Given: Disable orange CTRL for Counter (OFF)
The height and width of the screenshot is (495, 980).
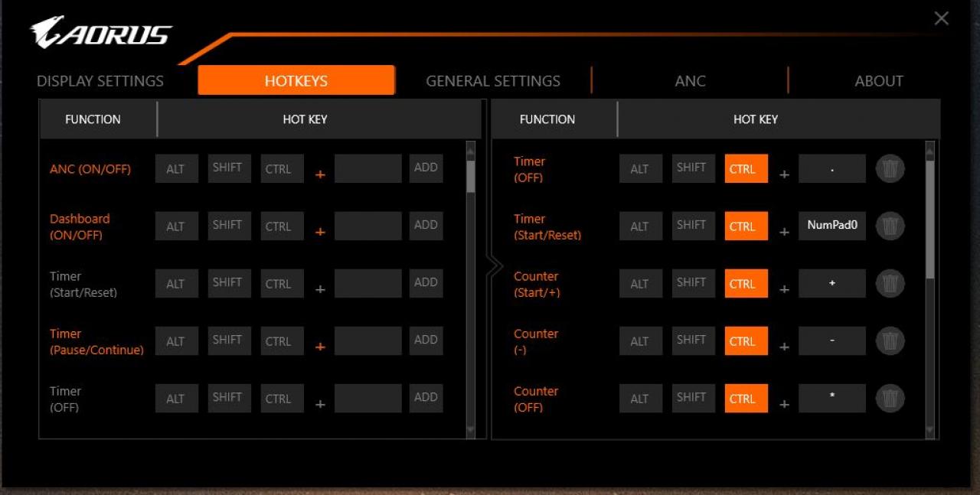Looking at the screenshot, I should (x=746, y=399).
